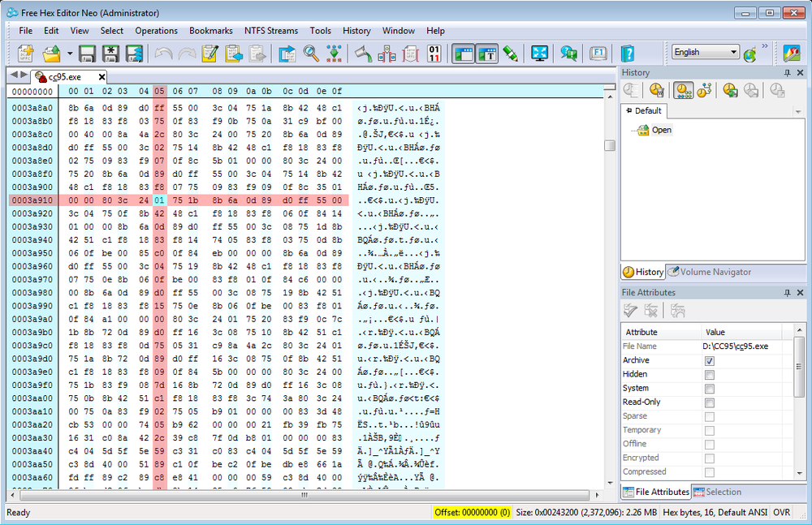Viewport: 812px width, 525px height.
Task: Uncheck the Archive attribute checkbox
Action: 710,361
